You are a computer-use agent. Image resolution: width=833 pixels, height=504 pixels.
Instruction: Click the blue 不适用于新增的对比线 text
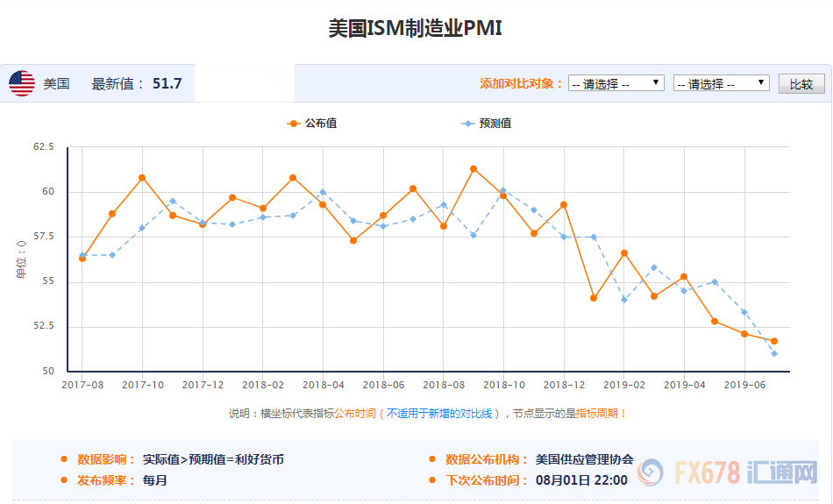pyautogui.click(x=439, y=413)
